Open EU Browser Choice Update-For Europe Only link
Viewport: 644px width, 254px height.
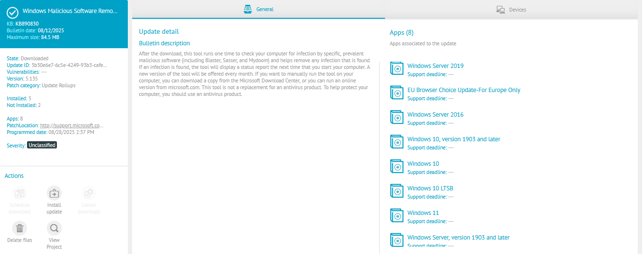[x=464, y=90]
